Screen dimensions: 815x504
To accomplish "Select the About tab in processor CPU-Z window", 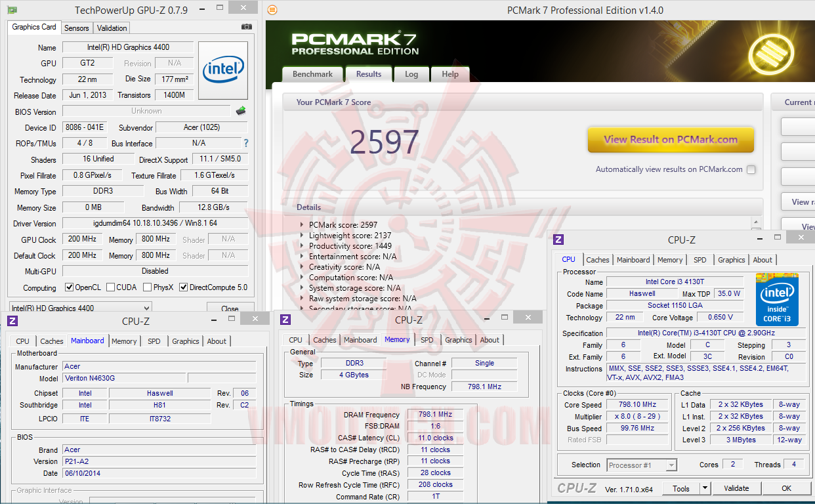I will pyautogui.click(x=763, y=260).
